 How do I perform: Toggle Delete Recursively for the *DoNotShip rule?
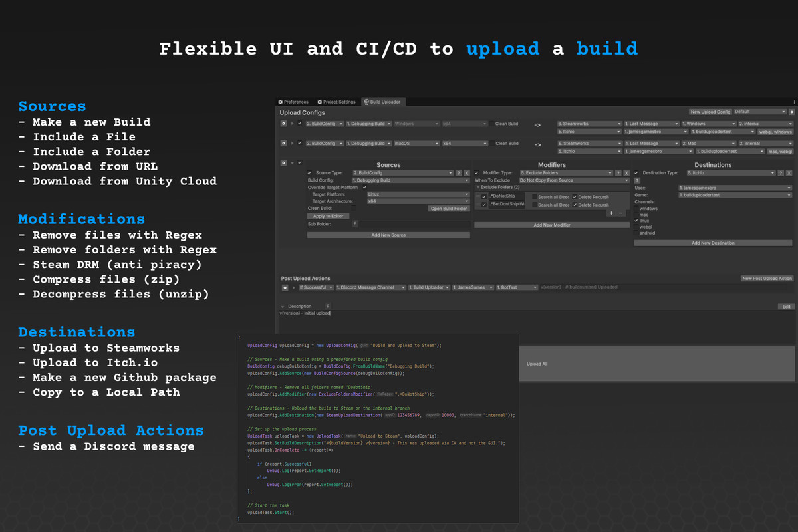(x=575, y=197)
